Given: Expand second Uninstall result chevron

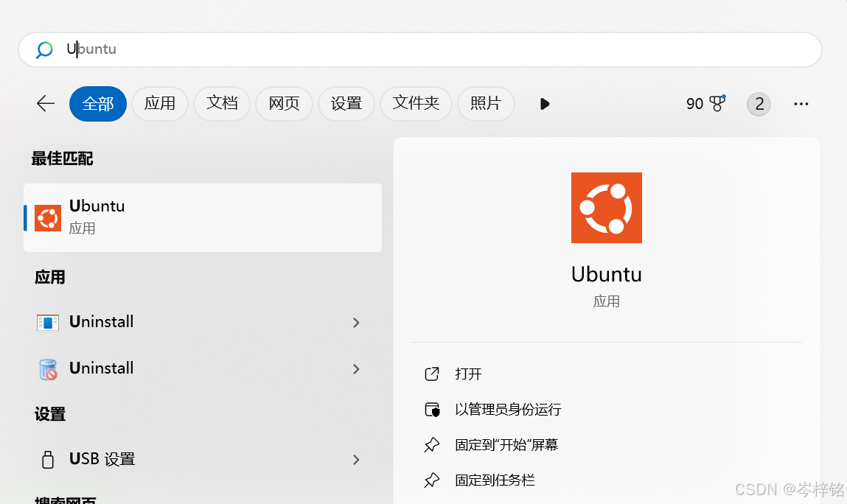Looking at the screenshot, I should (x=356, y=369).
